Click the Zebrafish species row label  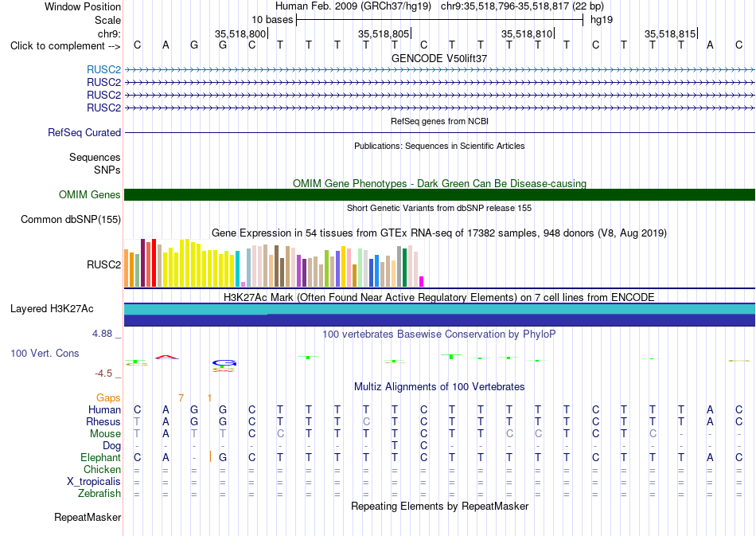click(x=99, y=494)
